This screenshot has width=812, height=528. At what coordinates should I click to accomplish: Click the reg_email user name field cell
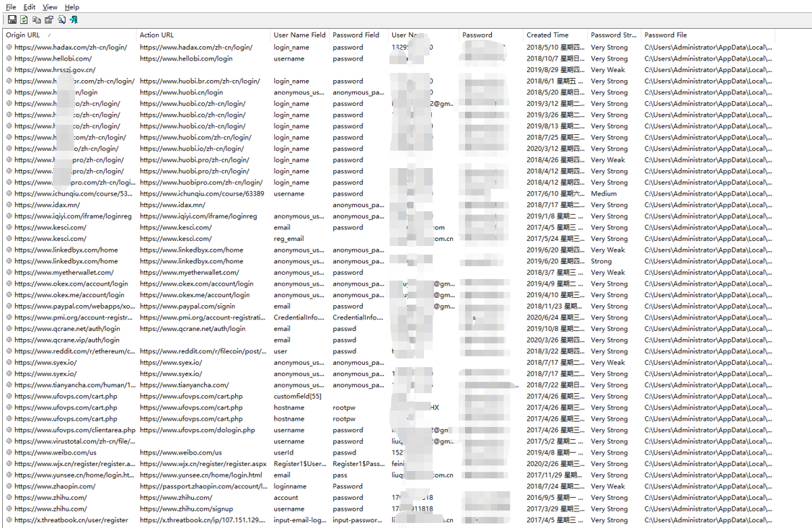pos(288,238)
